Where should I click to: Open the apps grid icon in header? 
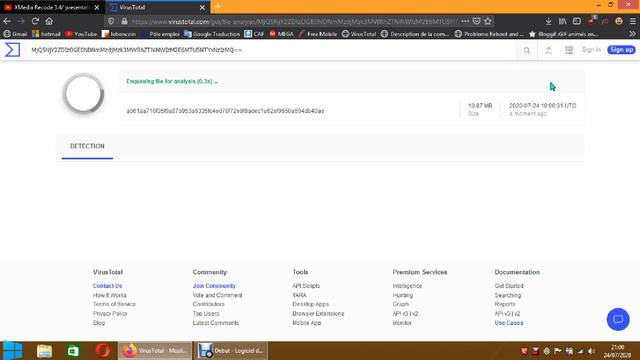click(569, 50)
